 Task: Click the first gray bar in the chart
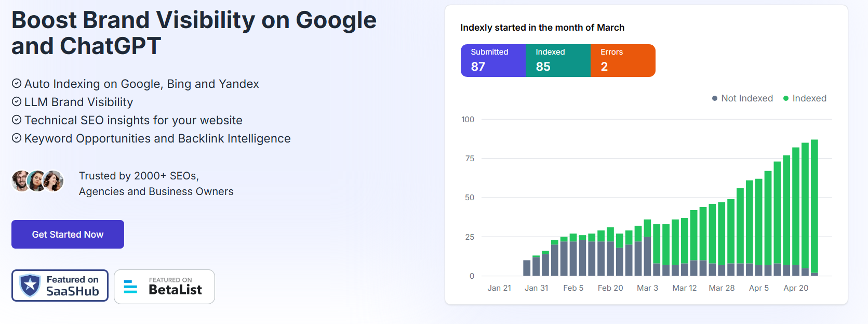[527, 268]
